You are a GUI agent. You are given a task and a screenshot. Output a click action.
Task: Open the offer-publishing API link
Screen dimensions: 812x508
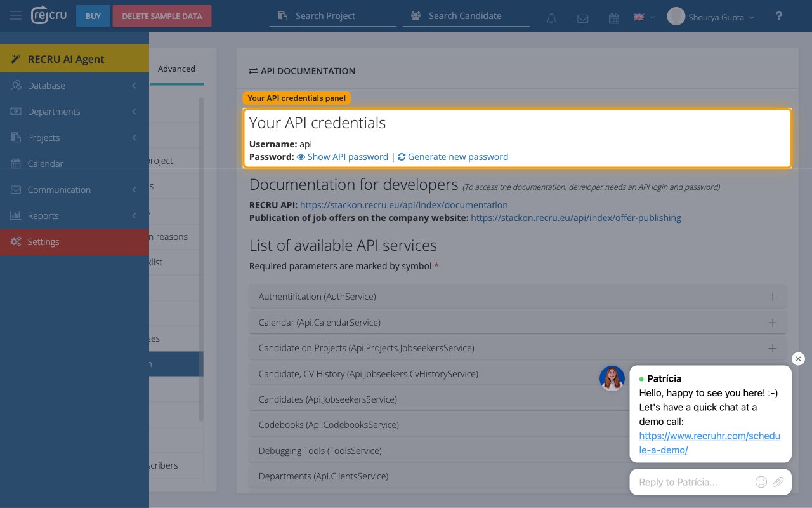(x=576, y=218)
